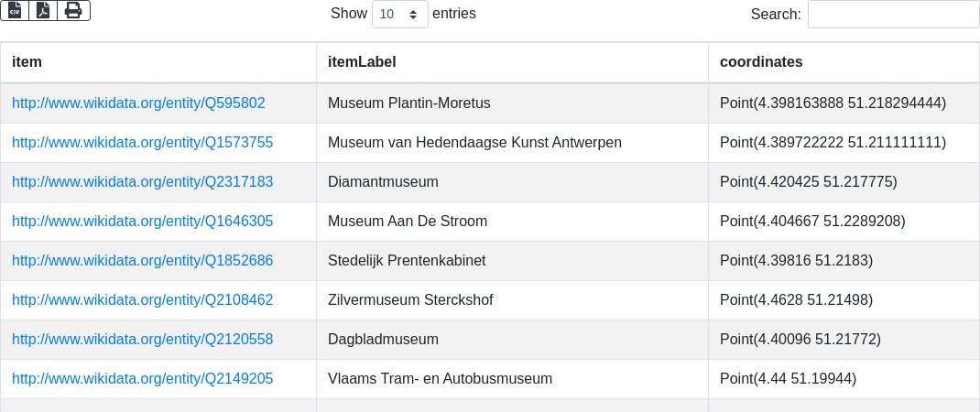The image size is (980, 412).
Task: Follow the Q2120558 entity link
Action: point(142,340)
